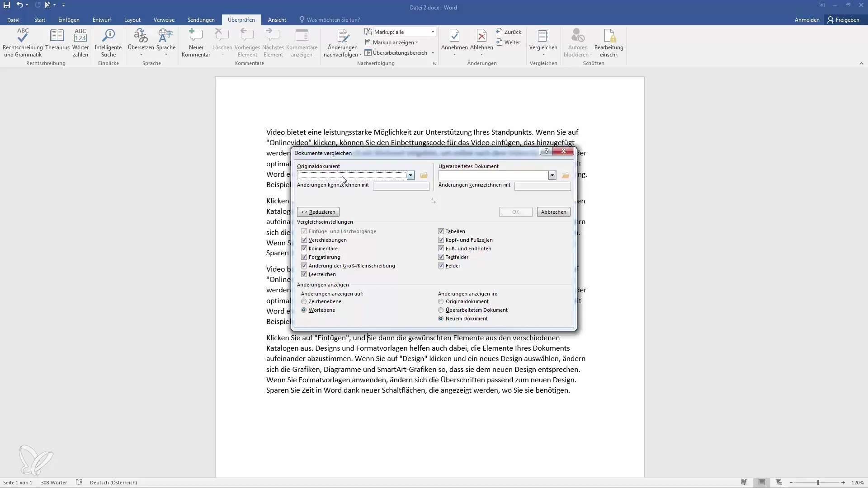Screen dimensions: 868x488
Task: Toggle the Verschiebungen checkbox
Action: tap(305, 239)
